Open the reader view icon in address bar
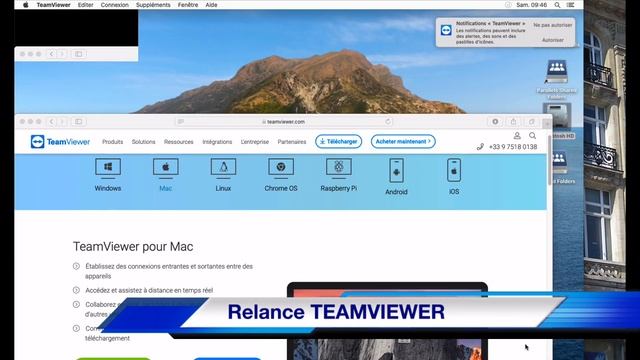 pyautogui.click(x=180, y=122)
